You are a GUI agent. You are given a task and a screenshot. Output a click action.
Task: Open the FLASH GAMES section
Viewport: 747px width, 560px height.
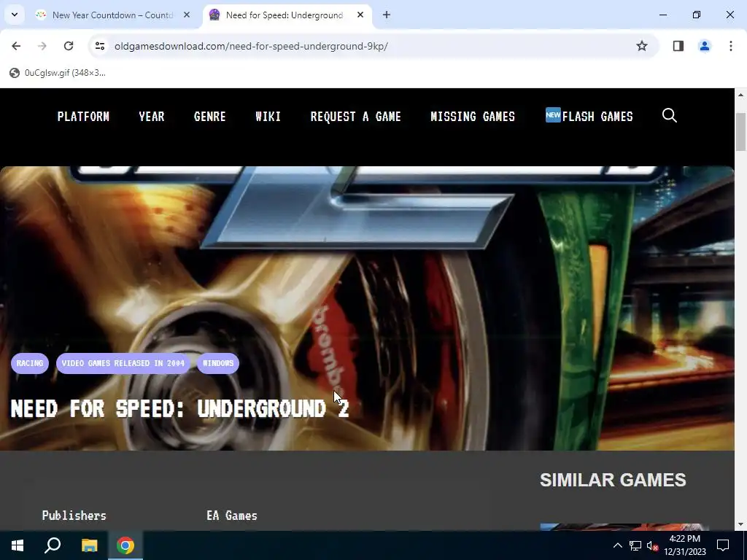pyautogui.click(x=597, y=117)
